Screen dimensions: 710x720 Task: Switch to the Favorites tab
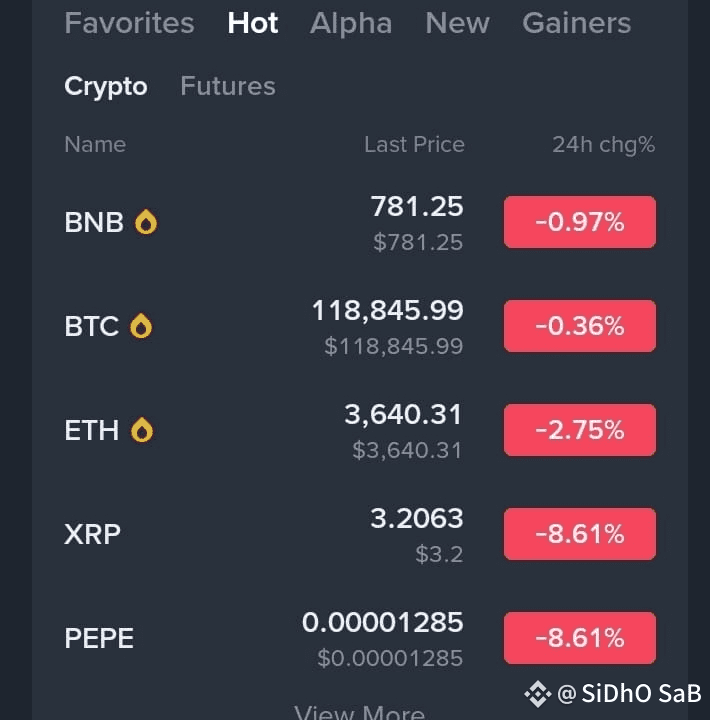[129, 23]
